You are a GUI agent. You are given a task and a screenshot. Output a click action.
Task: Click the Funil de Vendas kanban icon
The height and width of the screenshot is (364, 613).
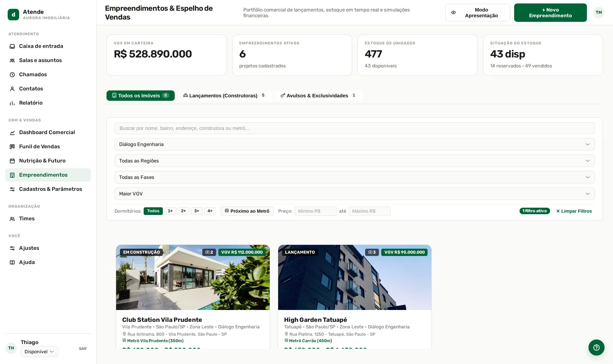[x=12, y=147]
